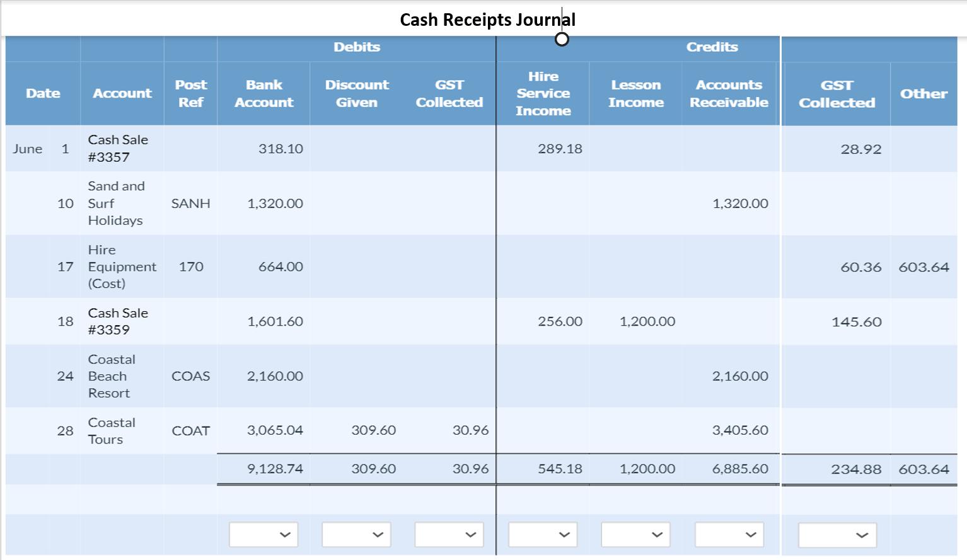Click the Post Ref column header
The image size is (967, 560).
pyautogui.click(x=190, y=93)
